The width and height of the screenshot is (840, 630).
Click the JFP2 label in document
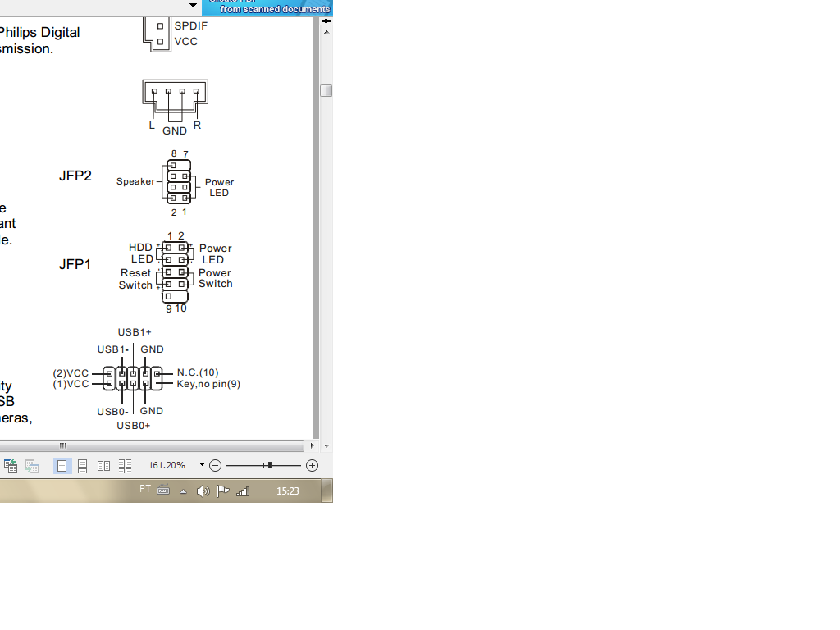point(75,176)
